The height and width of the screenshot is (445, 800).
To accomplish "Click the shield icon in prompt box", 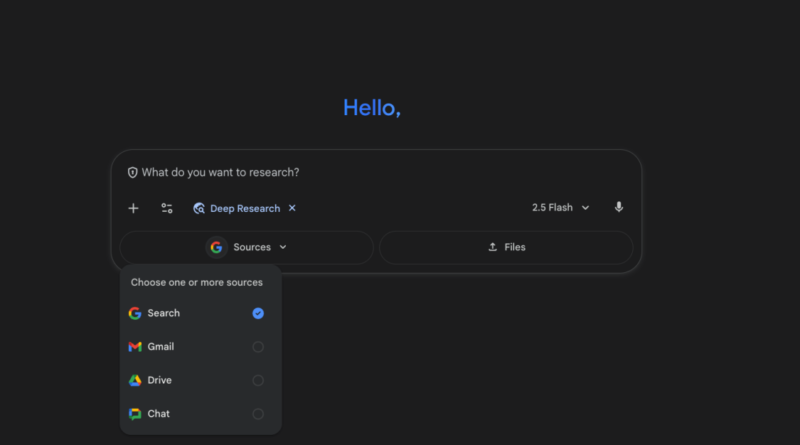I will [132, 172].
